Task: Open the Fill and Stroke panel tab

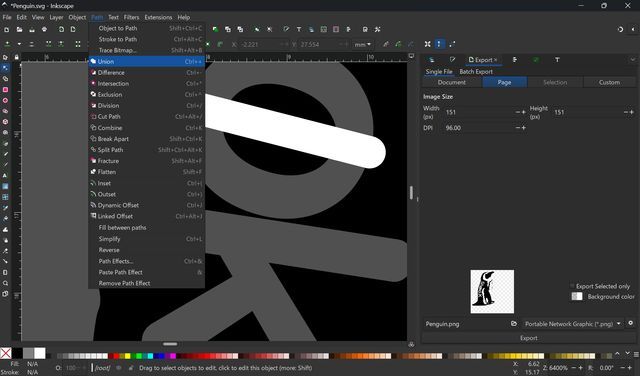Action: pyautogui.click(x=452, y=60)
